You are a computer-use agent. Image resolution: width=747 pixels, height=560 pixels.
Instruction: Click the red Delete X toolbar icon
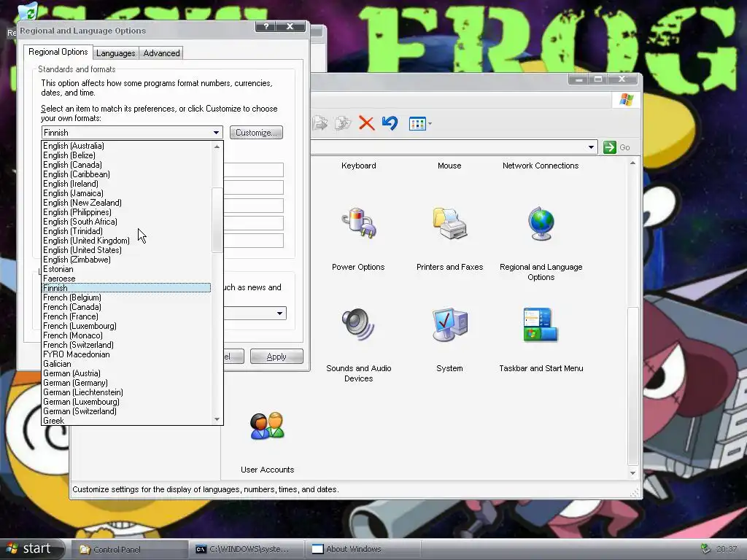(366, 123)
